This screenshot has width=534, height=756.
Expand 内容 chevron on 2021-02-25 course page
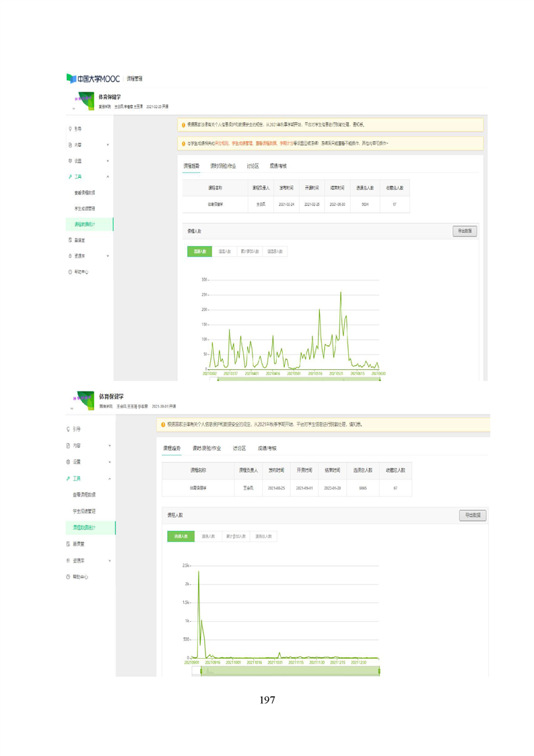tap(108, 145)
